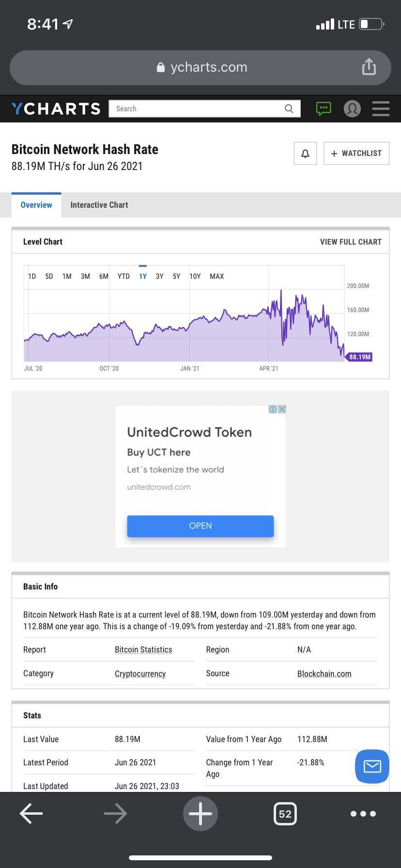This screenshot has width=401, height=868.
Task: Tap the search magnifier icon
Action: click(289, 108)
